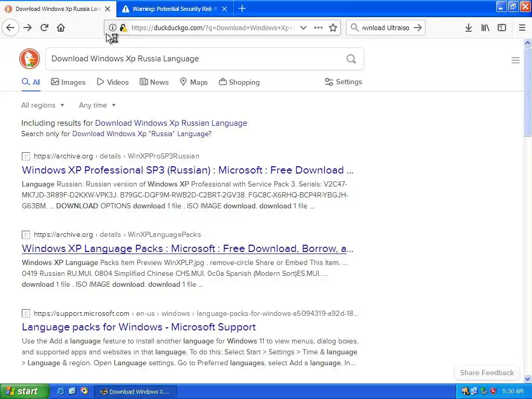Switch to Shopping results

[x=239, y=82]
